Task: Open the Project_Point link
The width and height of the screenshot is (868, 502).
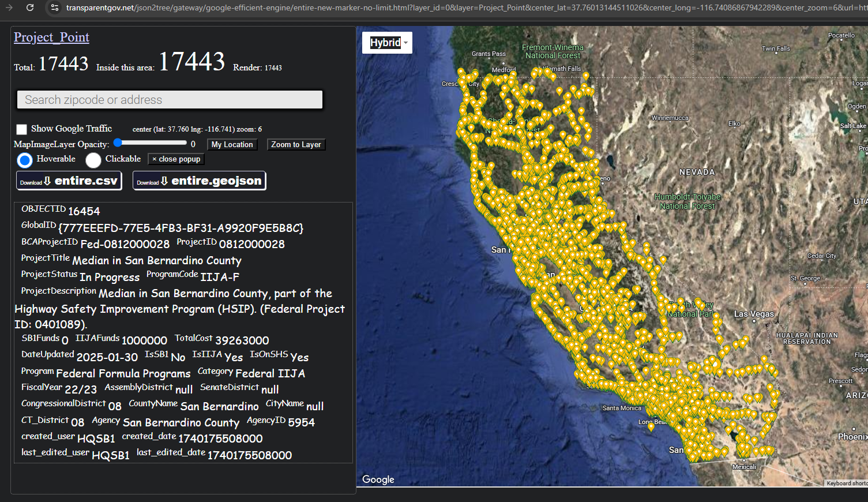Action: (51, 38)
